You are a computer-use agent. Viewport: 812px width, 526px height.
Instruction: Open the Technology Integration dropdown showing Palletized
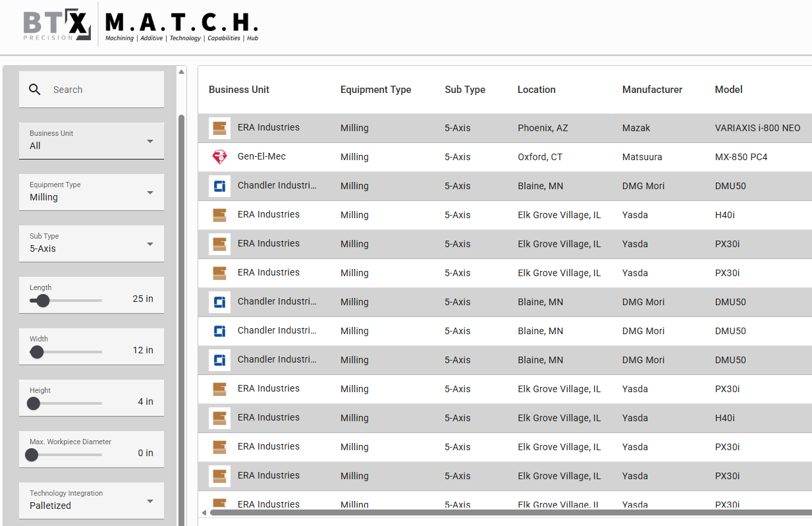coord(91,500)
